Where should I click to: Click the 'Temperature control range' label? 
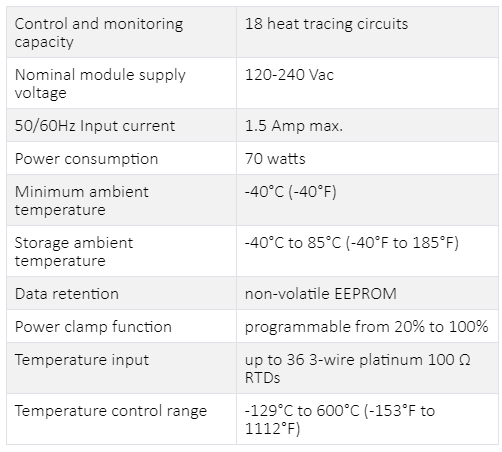click(x=111, y=411)
